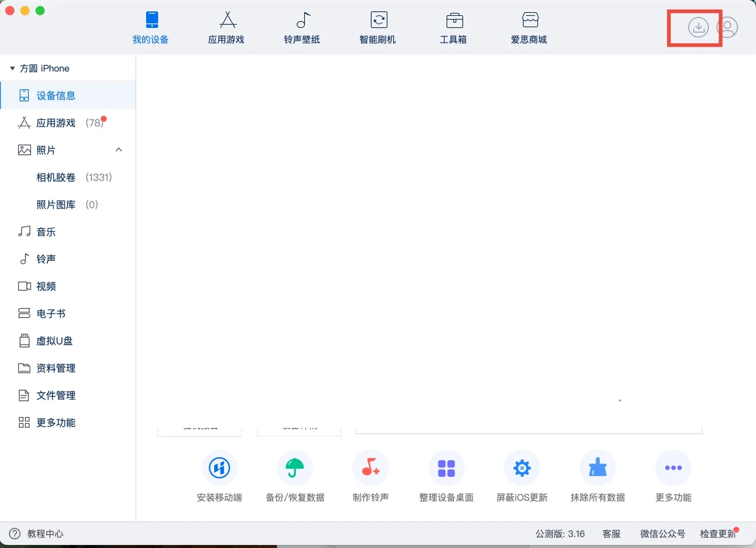This screenshot has width=756, height=548.
Task: Select 相机胶卷 in the sidebar
Action: point(56,177)
